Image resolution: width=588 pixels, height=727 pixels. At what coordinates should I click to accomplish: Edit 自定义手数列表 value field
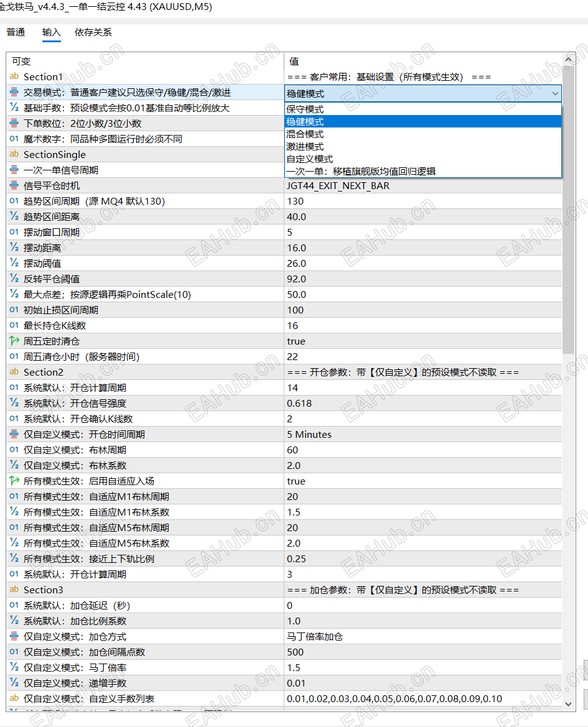tap(423, 698)
